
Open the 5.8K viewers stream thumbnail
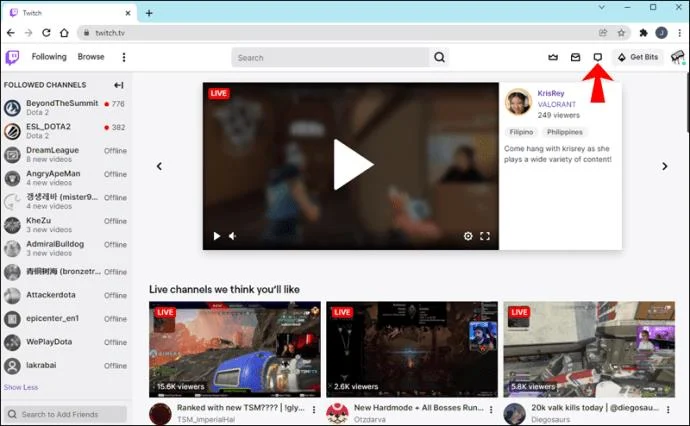(589, 349)
